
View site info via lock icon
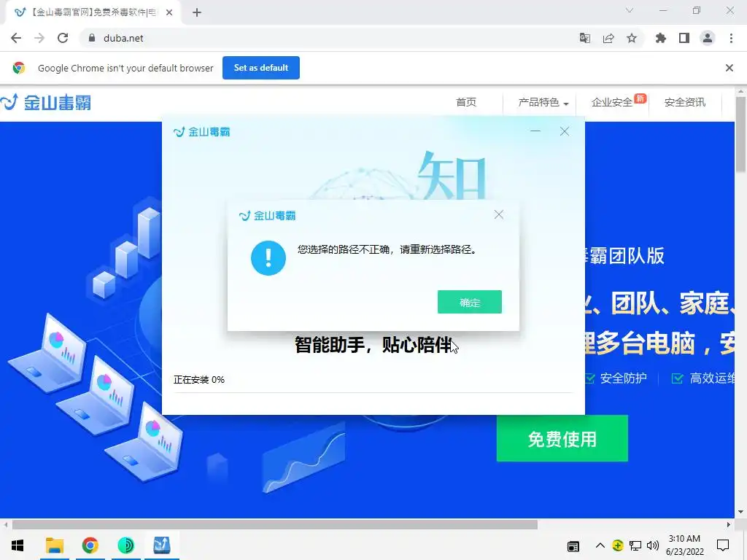(x=92, y=38)
